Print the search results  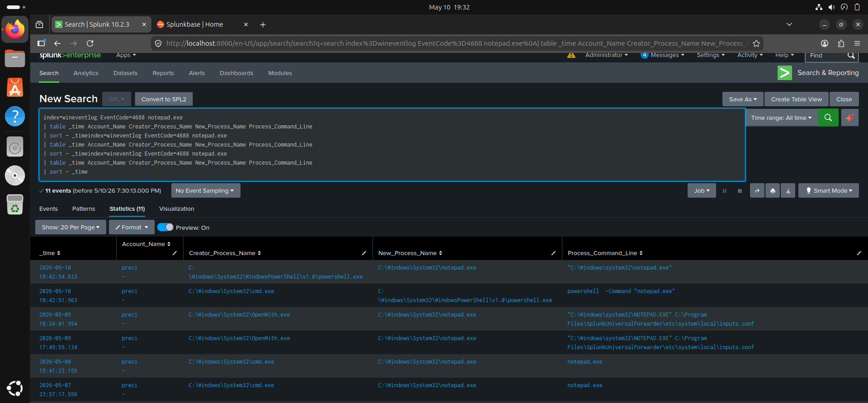(x=773, y=191)
